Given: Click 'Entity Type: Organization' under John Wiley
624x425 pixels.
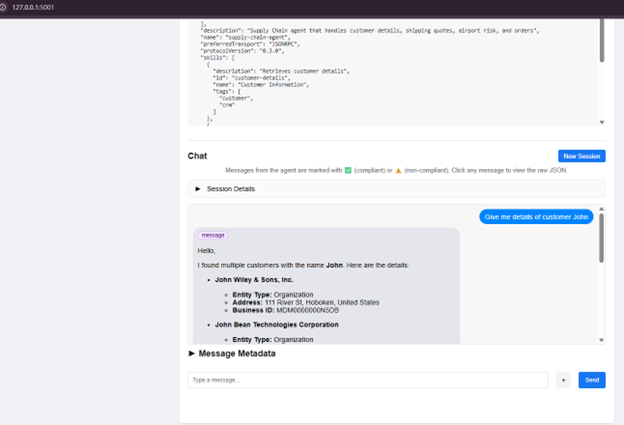Looking at the screenshot, I should click(x=273, y=294).
